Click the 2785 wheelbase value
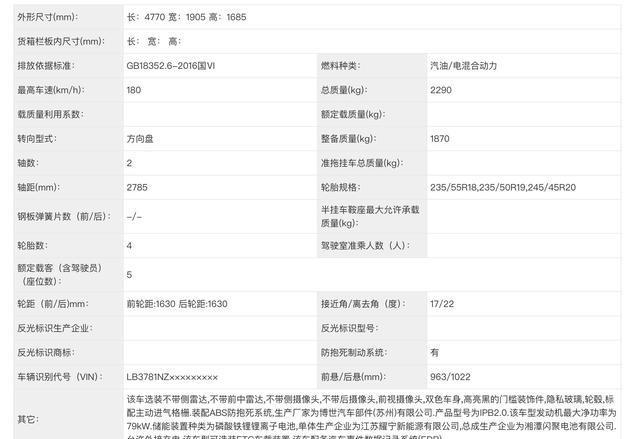Viewport: 640px width, 439px height. (x=137, y=186)
